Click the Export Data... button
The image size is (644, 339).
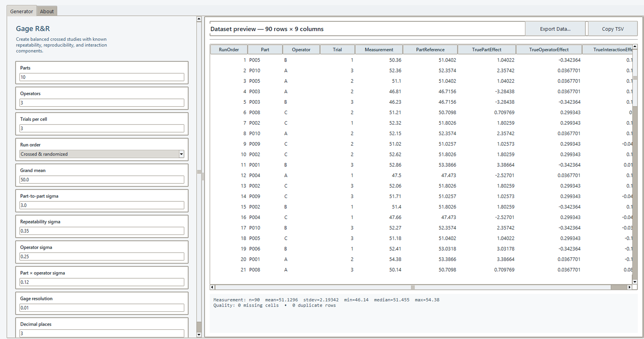coord(555,29)
